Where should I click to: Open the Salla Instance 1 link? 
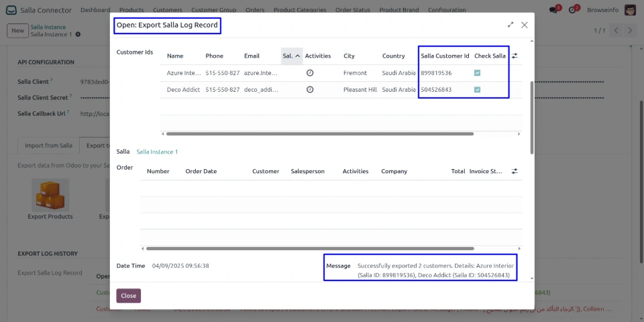click(157, 152)
